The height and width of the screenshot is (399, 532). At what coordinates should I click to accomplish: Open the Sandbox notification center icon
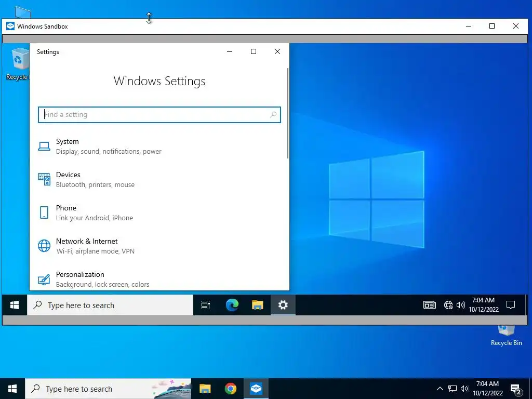click(511, 305)
